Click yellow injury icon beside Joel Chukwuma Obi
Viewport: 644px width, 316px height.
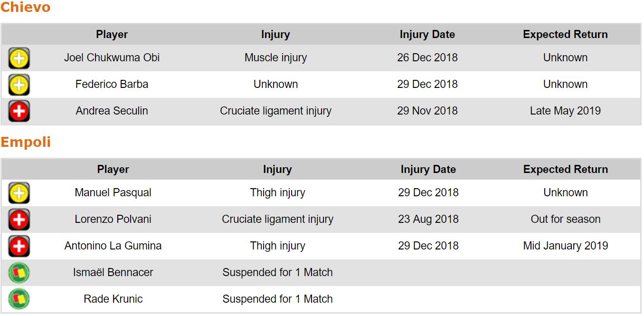pos(19,58)
